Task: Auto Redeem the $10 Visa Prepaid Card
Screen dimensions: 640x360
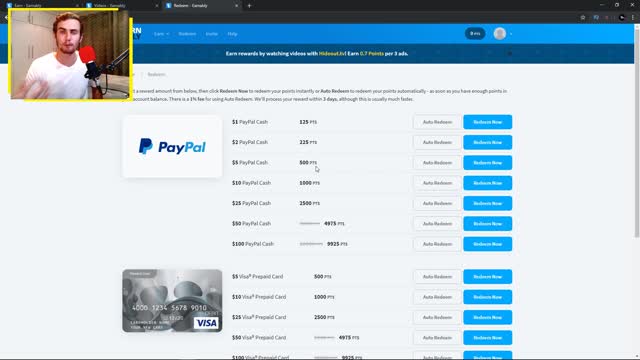Action: (437, 297)
